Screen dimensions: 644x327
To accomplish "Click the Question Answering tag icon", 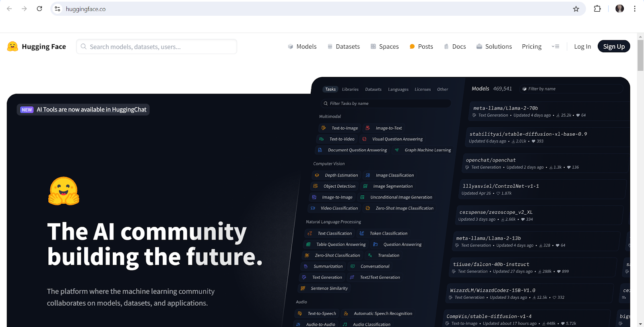I will coord(375,244).
